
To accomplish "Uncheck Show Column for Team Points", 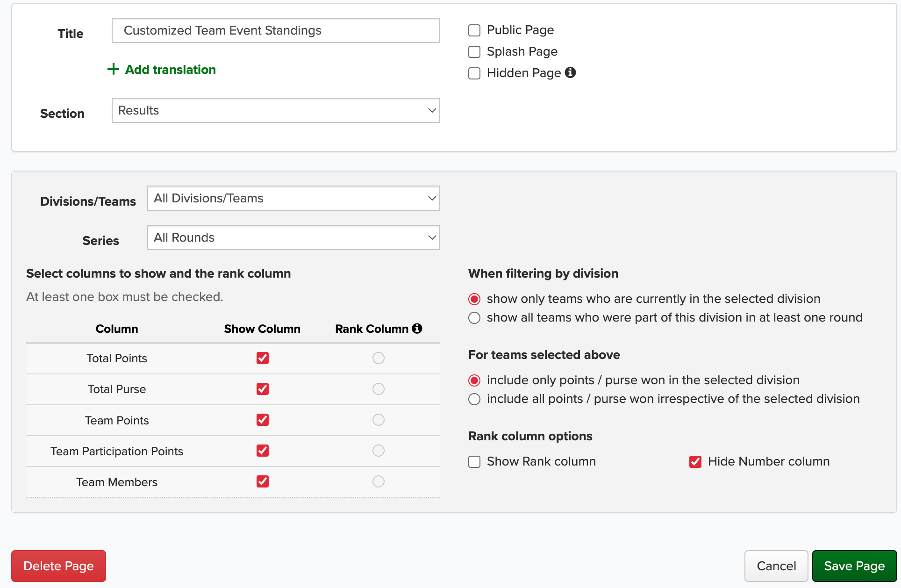I will pyautogui.click(x=263, y=420).
